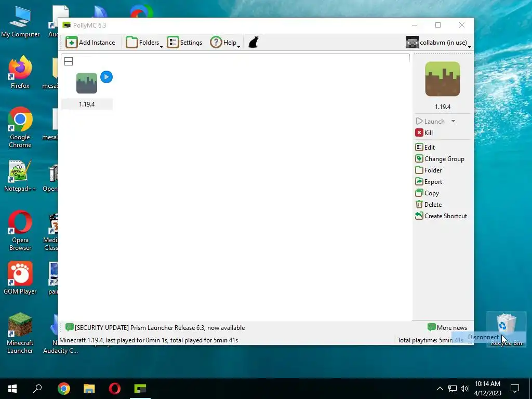Click the Launch button
The height and width of the screenshot is (399, 532).
click(x=430, y=121)
